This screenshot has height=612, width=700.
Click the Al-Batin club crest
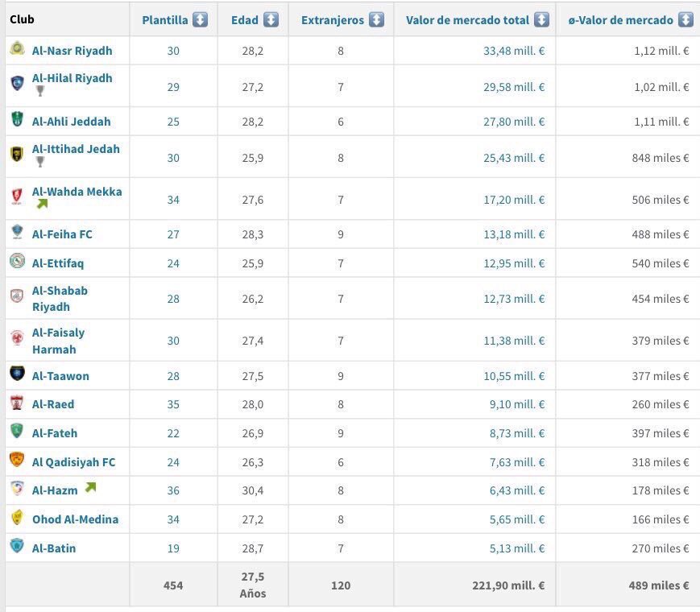[x=17, y=545]
